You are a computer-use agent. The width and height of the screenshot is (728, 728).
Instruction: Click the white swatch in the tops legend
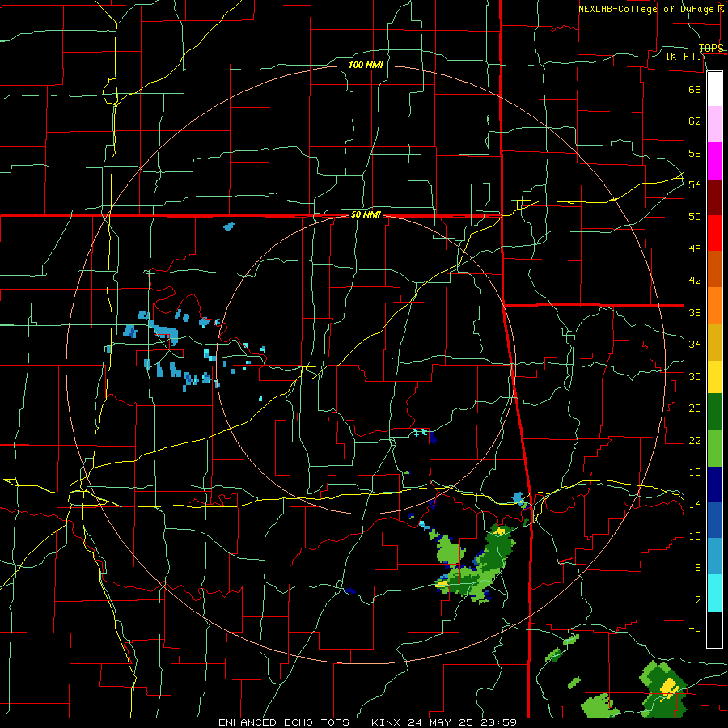click(714, 89)
